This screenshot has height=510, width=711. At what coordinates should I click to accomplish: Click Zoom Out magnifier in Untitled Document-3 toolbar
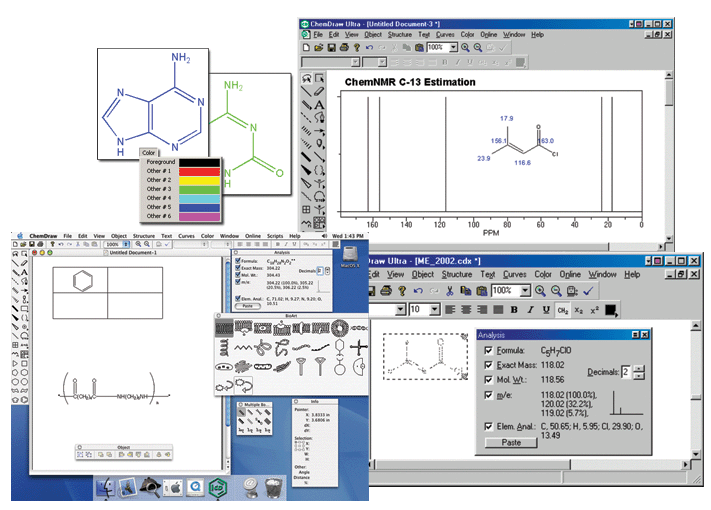478,47
